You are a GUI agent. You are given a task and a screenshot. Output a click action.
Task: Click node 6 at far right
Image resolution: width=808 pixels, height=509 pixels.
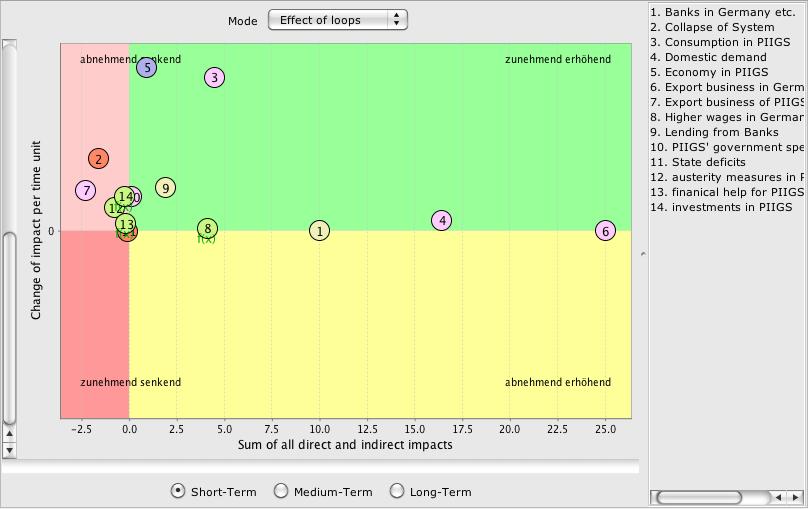(605, 231)
